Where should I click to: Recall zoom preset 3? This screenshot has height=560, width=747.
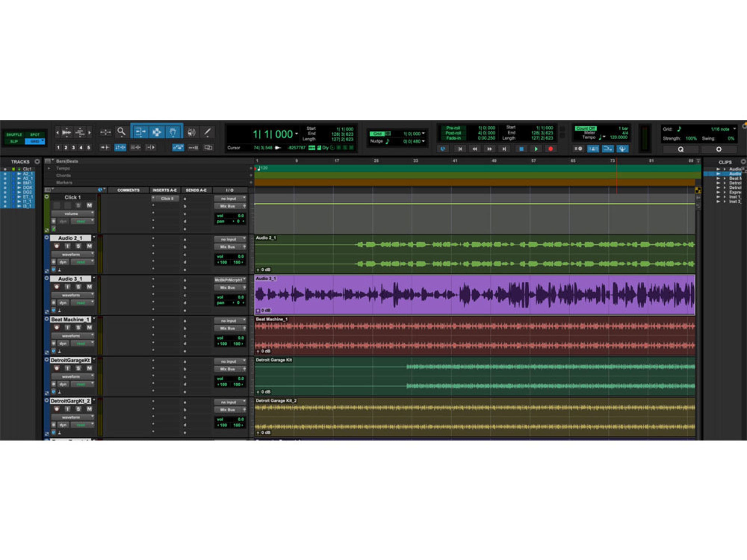73,148
